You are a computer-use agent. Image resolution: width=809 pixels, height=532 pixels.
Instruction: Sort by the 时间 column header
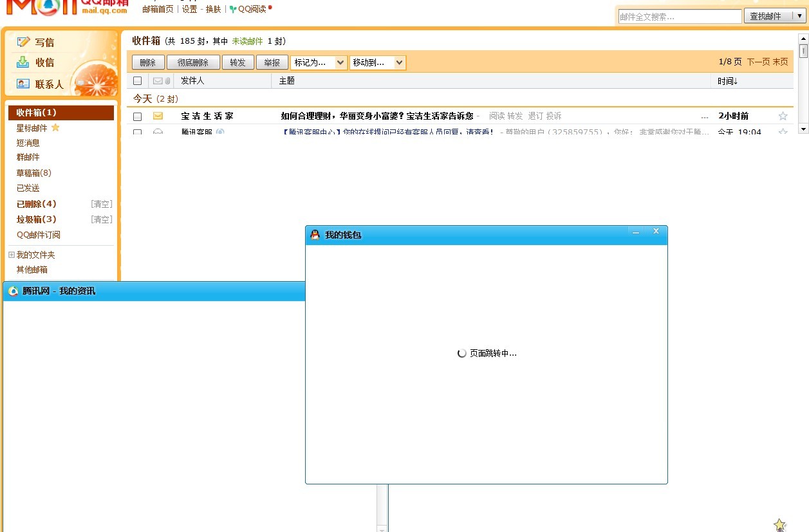pos(728,81)
